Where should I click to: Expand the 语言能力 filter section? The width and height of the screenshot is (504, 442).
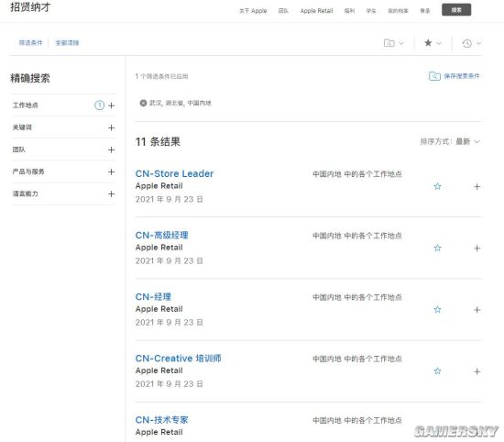[111, 193]
